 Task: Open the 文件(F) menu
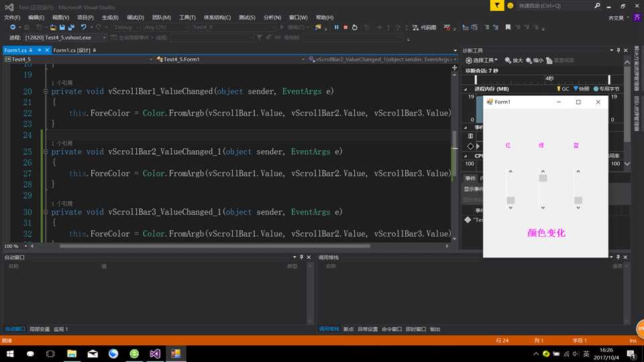tap(12, 17)
